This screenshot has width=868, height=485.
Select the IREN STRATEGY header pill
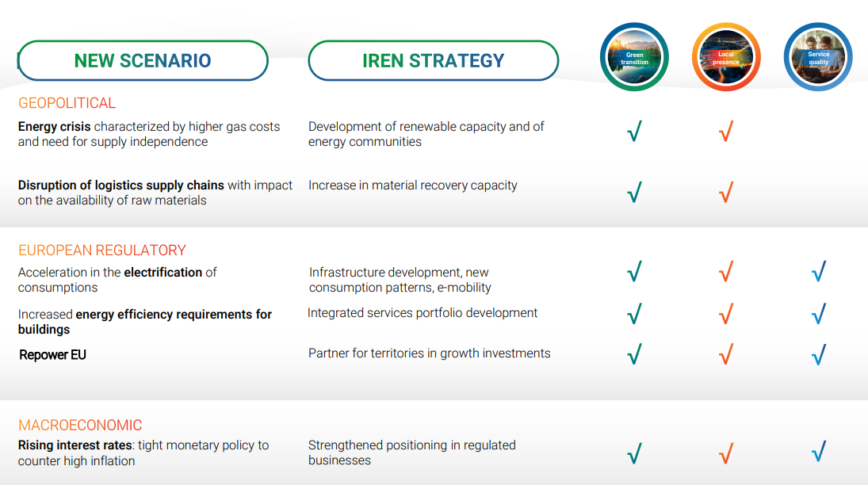click(x=434, y=60)
